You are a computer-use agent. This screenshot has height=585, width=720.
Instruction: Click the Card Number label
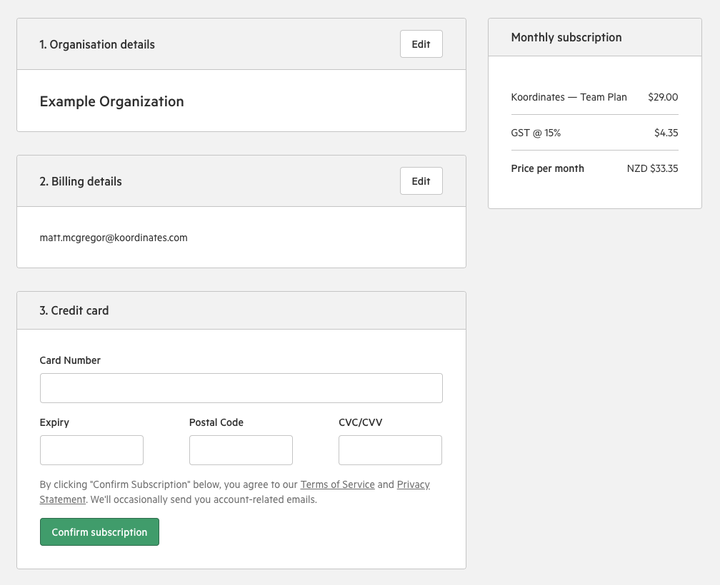pos(70,360)
